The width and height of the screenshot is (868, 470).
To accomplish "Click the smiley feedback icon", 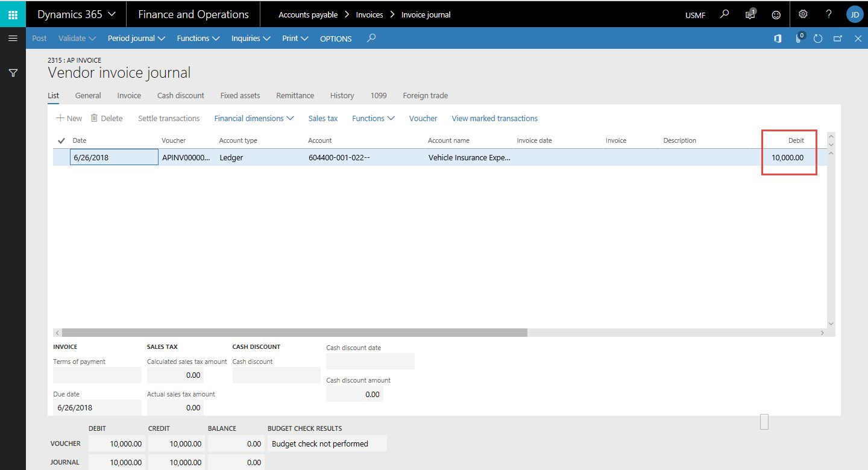I will point(776,14).
